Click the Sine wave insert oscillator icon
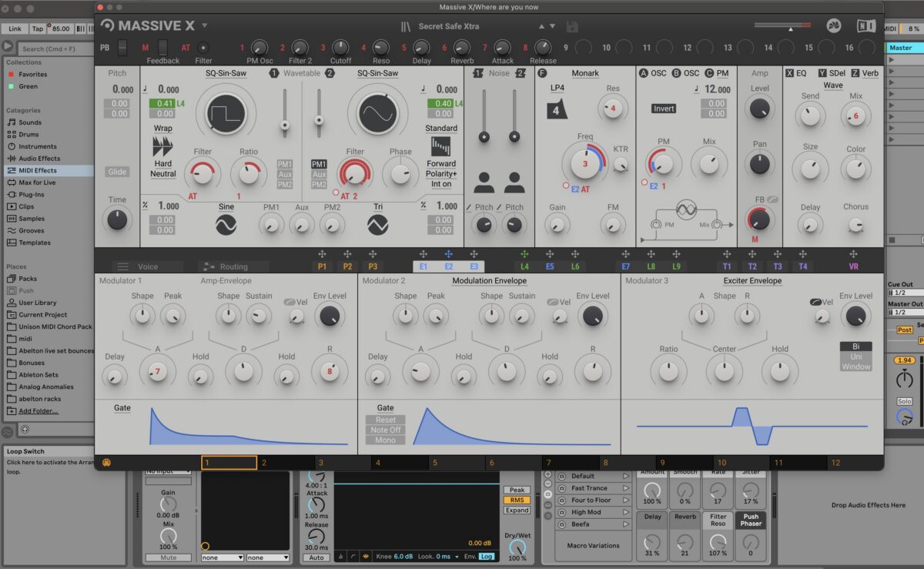This screenshot has width=924, height=569. [x=226, y=224]
